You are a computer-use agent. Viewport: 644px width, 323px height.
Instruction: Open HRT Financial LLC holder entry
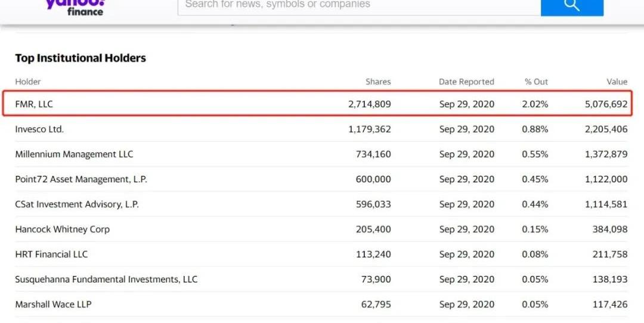pos(51,254)
